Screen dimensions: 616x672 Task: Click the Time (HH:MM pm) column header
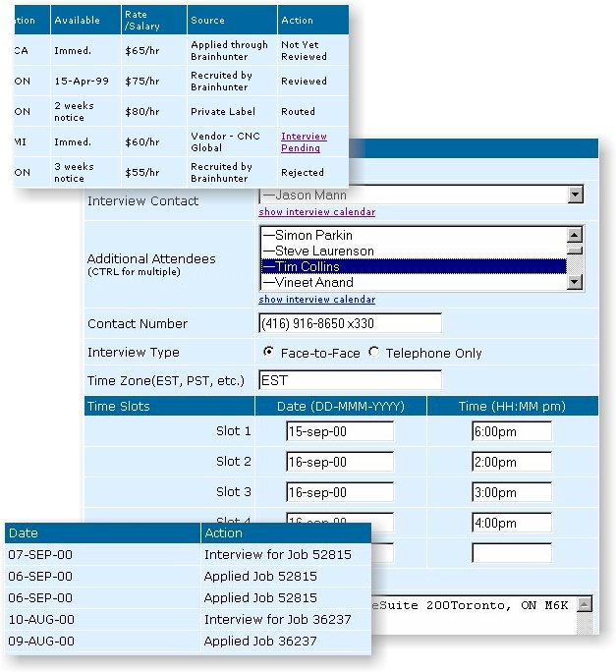coord(512,406)
